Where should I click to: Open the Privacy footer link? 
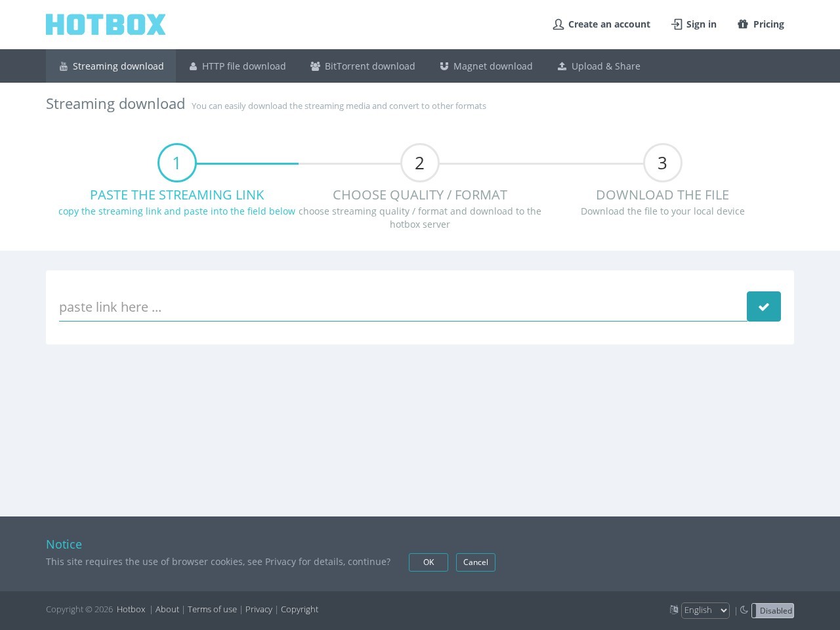[259, 609]
